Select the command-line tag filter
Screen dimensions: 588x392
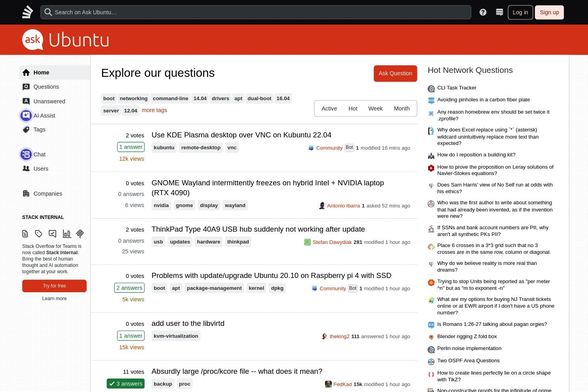[170, 99]
